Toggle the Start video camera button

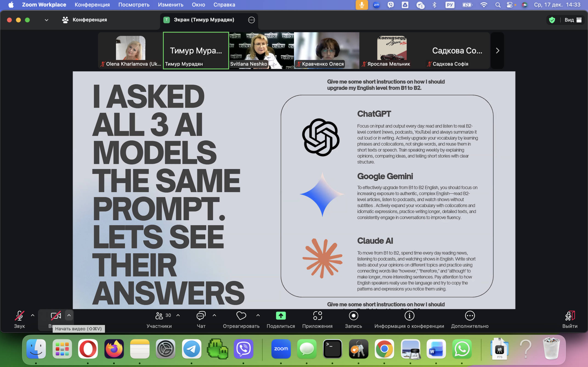click(56, 316)
